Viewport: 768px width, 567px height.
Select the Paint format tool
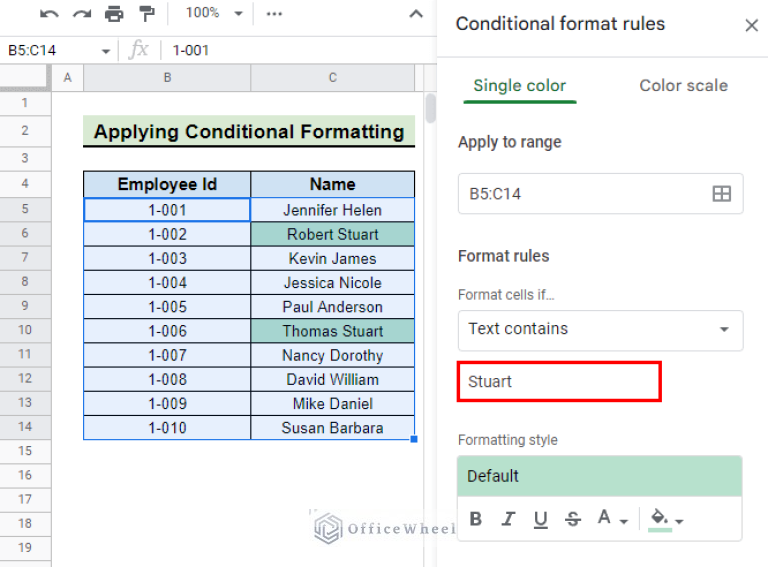(x=146, y=14)
